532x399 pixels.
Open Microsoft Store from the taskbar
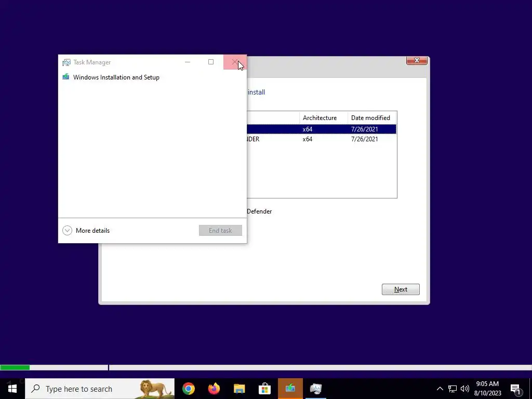click(x=264, y=389)
